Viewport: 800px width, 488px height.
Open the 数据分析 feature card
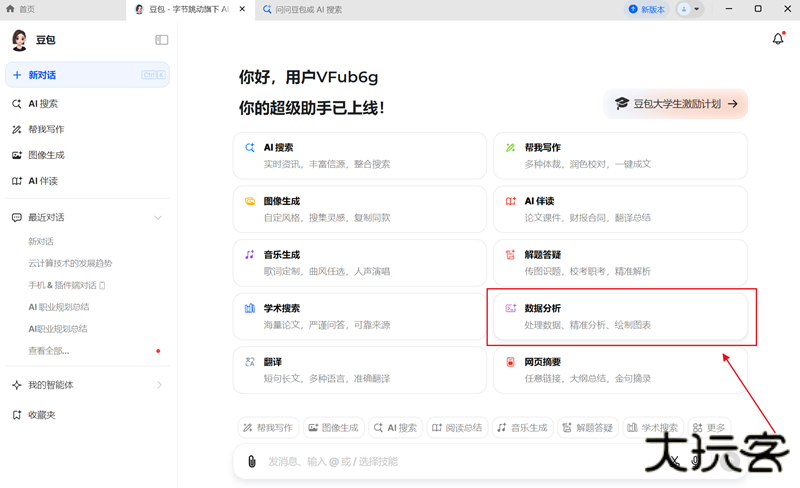620,316
